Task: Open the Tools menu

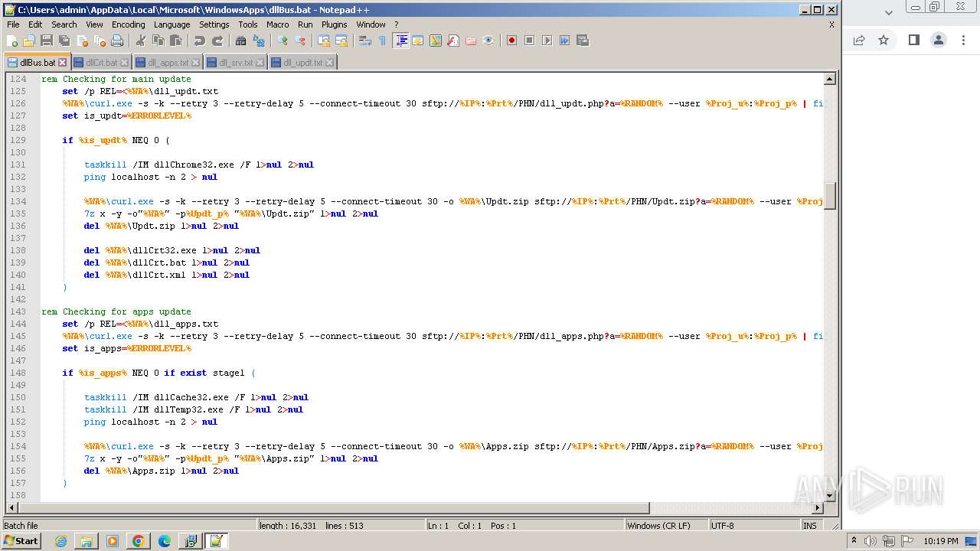Action: (x=248, y=24)
